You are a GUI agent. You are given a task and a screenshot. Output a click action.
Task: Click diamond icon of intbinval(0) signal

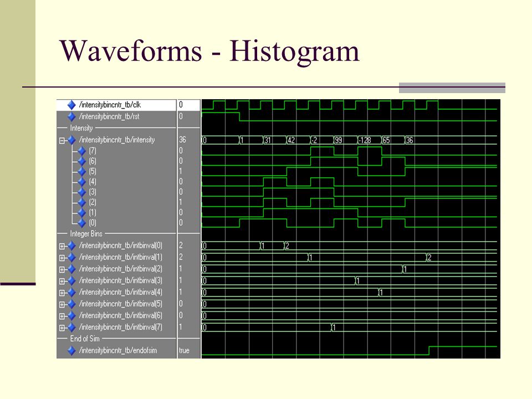coord(71,245)
